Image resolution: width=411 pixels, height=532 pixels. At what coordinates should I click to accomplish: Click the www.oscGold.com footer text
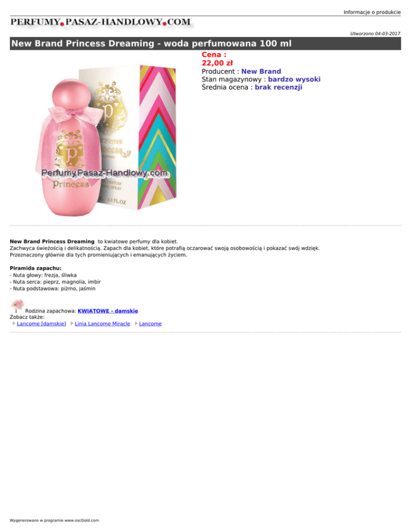[82, 520]
